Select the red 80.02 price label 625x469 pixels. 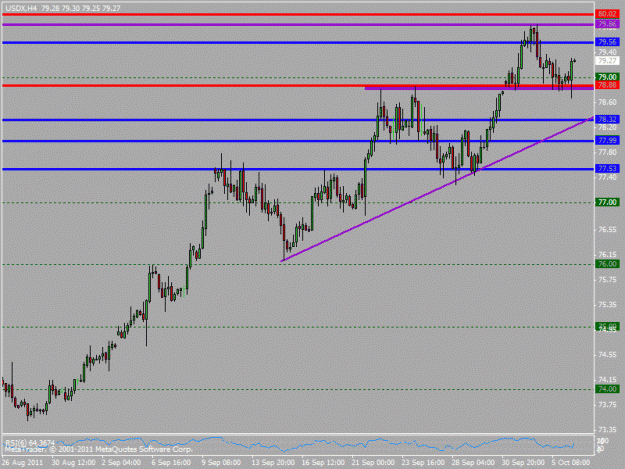pyautogui.click(x=607, y=14)
